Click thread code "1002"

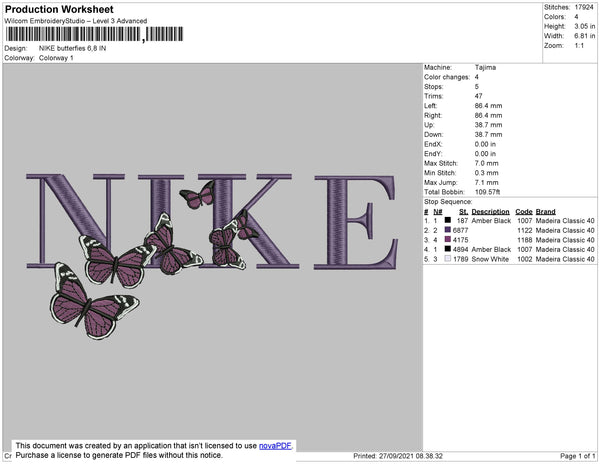525,259
